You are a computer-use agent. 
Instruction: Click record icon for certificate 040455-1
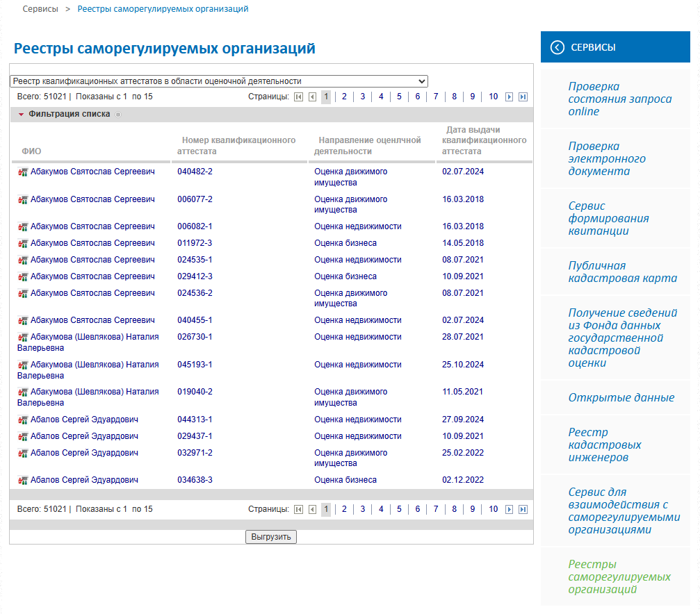(x=23, y=321)
